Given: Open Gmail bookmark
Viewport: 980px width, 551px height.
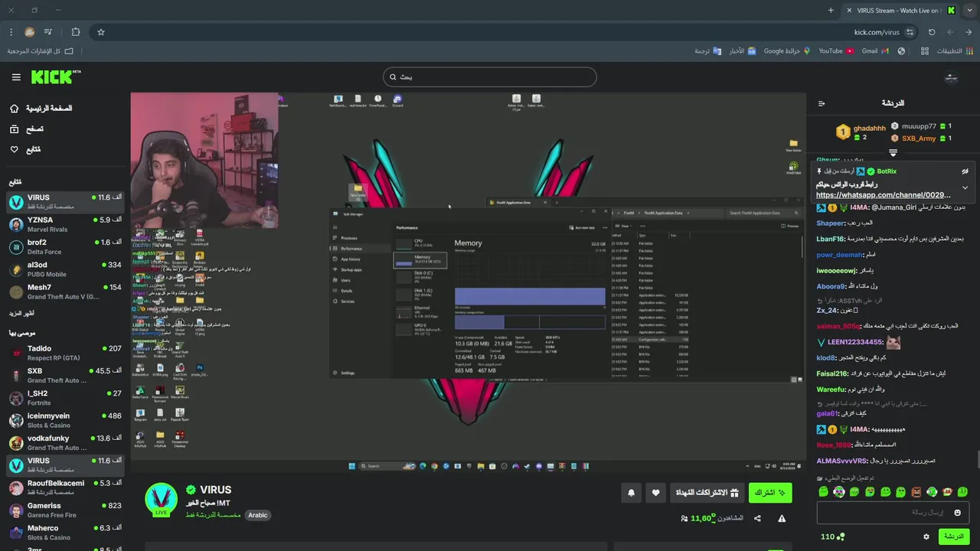Looking at the screenshot, I should [x=875, y=51].
